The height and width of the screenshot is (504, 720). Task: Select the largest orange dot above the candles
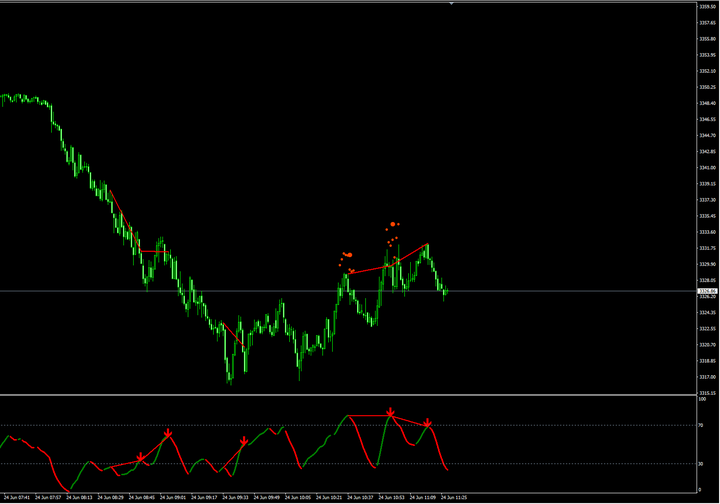(x=394, y=224)
